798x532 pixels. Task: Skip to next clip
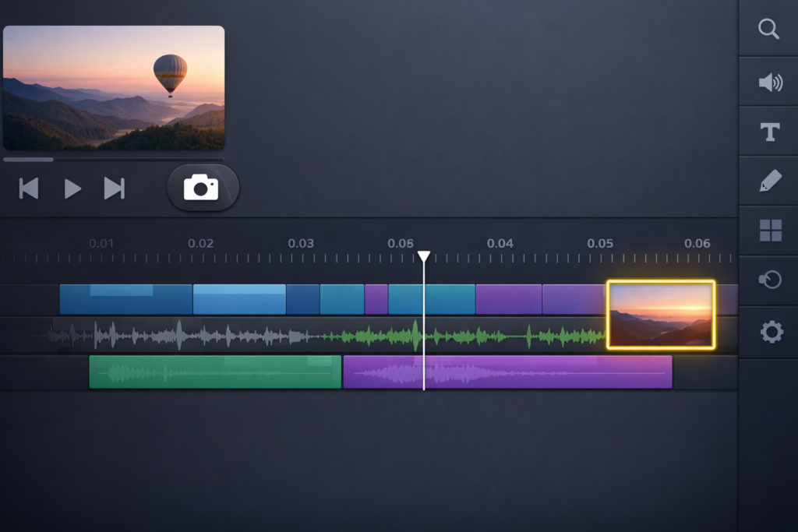(x=114, y=188)
